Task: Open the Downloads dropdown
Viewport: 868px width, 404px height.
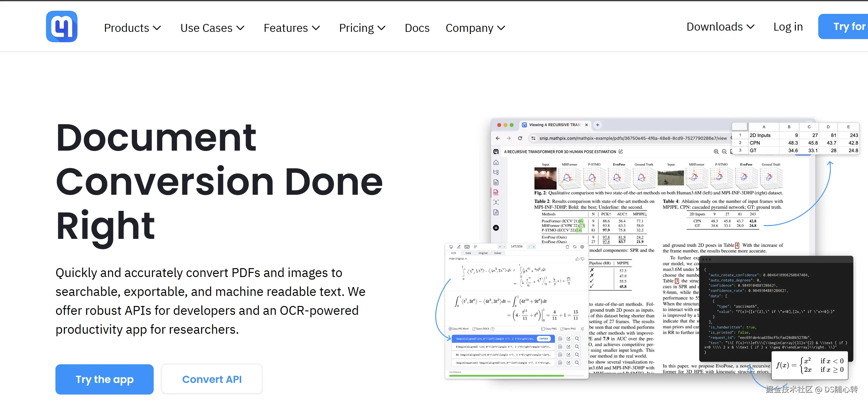Action: pyautogui.click(x=720, y=27)
